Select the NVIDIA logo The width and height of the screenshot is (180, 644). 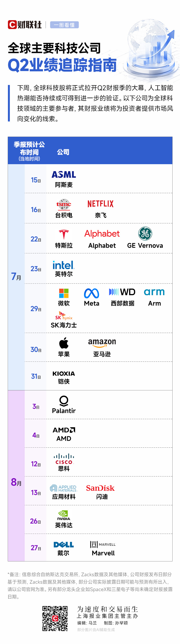(64, 515)
